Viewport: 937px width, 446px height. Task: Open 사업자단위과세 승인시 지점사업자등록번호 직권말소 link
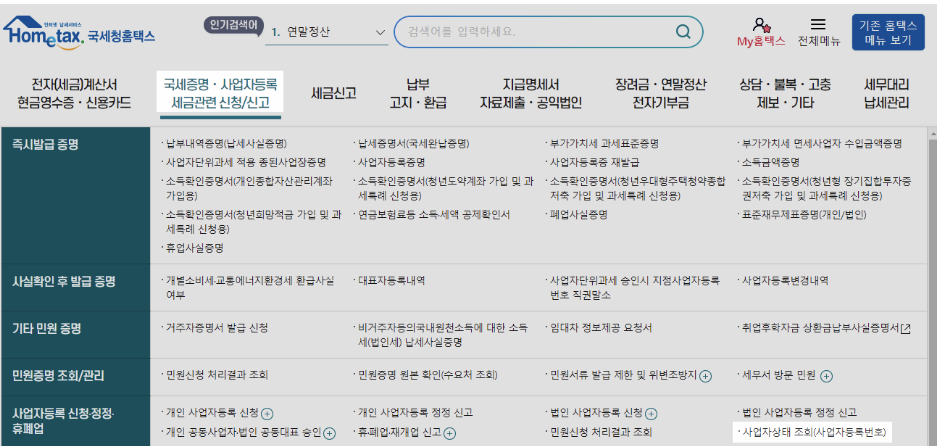click(635, 287)
